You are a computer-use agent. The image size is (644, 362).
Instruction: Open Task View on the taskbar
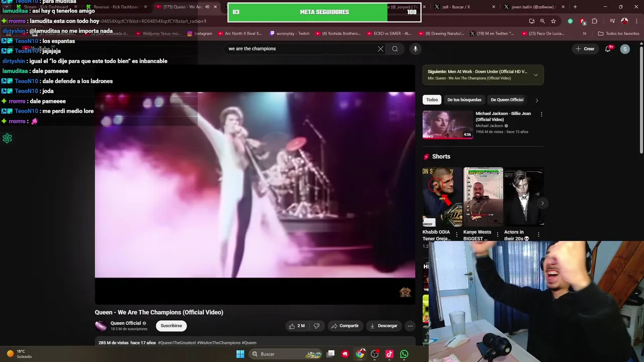pos(331,354)
